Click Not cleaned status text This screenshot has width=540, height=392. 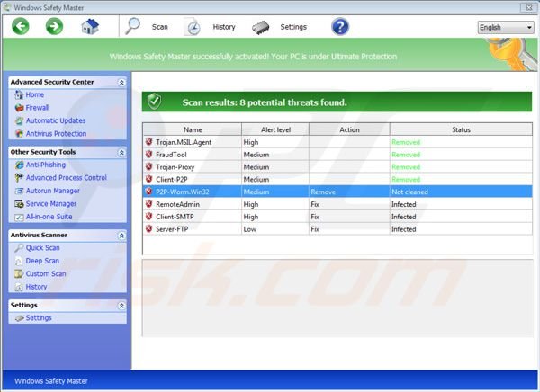point(409,192)
